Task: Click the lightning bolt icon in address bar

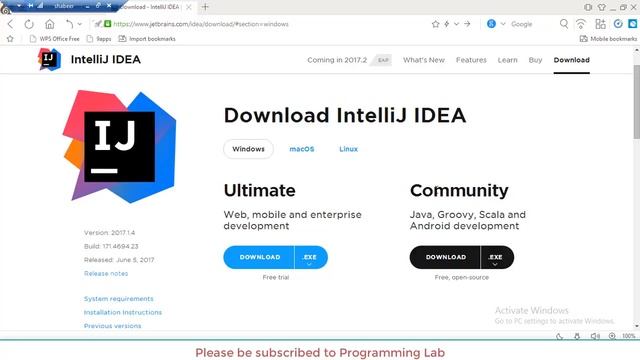Action: pyautogui.click(x=447, y=24)
